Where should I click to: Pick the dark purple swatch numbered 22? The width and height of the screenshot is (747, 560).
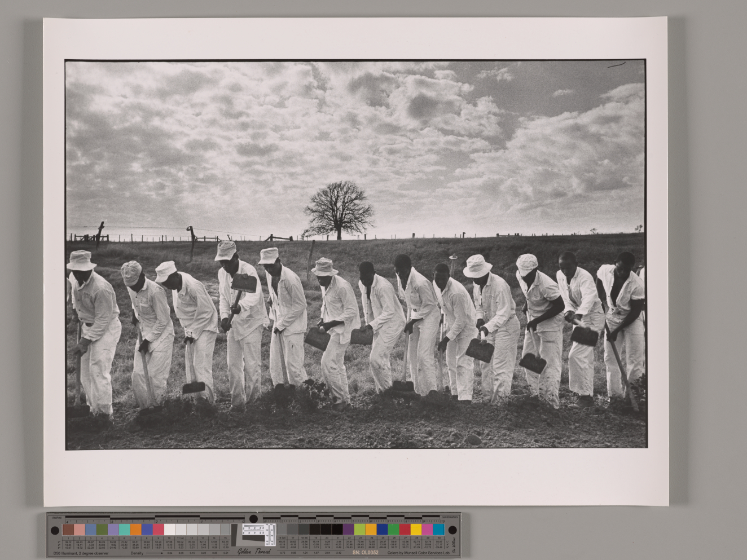[348, 530]
